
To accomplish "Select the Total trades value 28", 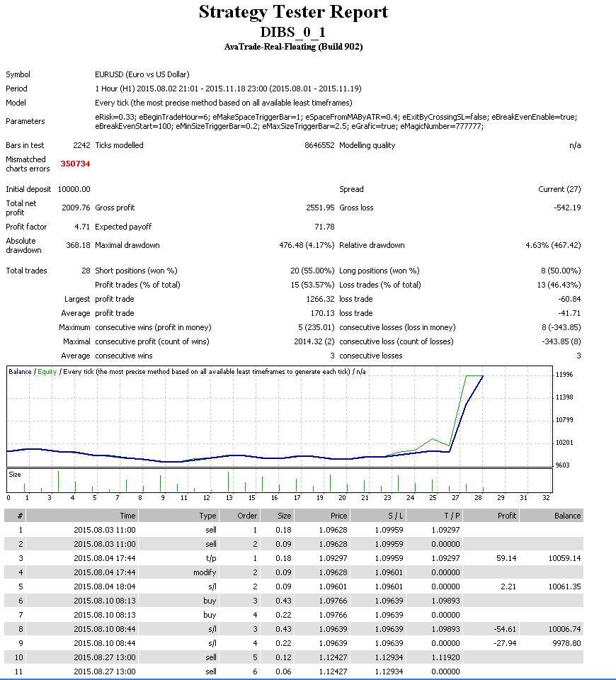I will (86, 271).
